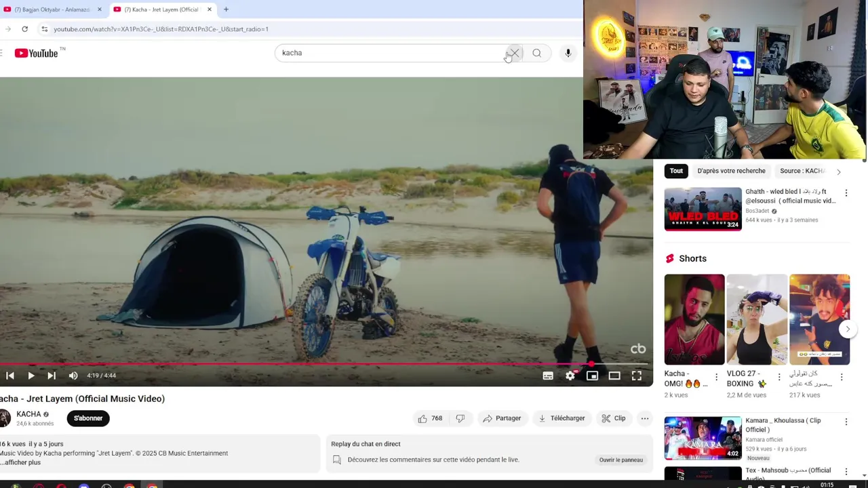Open the Ghaith - wled bled video title

click(791, 196)
